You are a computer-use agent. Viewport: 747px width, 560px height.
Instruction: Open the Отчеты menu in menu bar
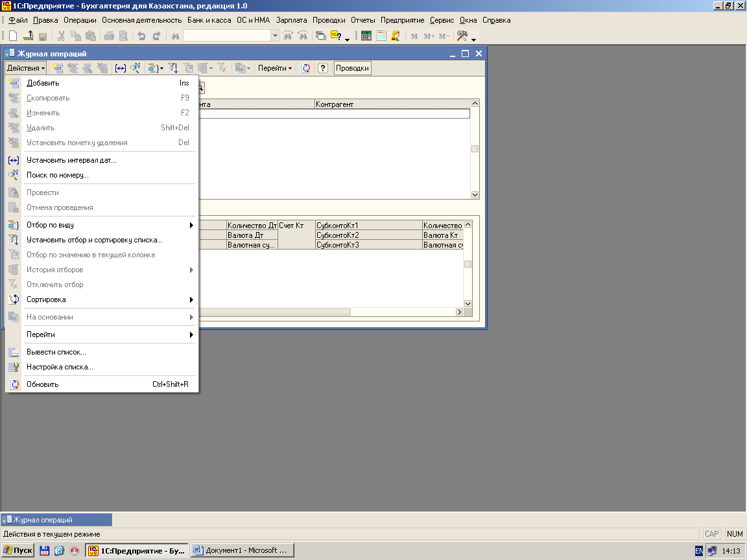[363, 20]
